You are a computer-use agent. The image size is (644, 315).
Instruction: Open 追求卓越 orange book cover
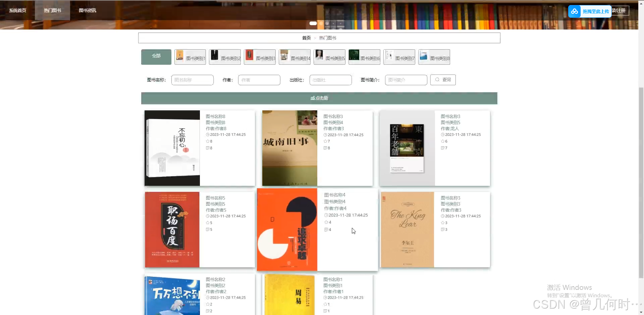[x=287, y=229]
